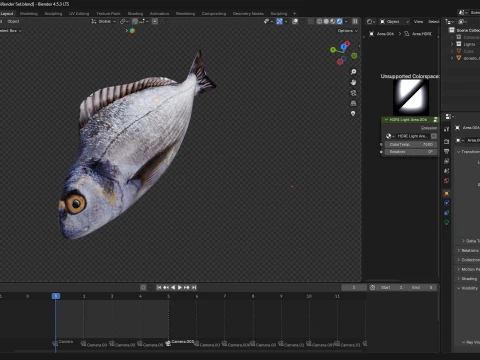480x360 pixels.
Task: Toggle X-ray mode in viewport
Action: (x=311, y=21)
